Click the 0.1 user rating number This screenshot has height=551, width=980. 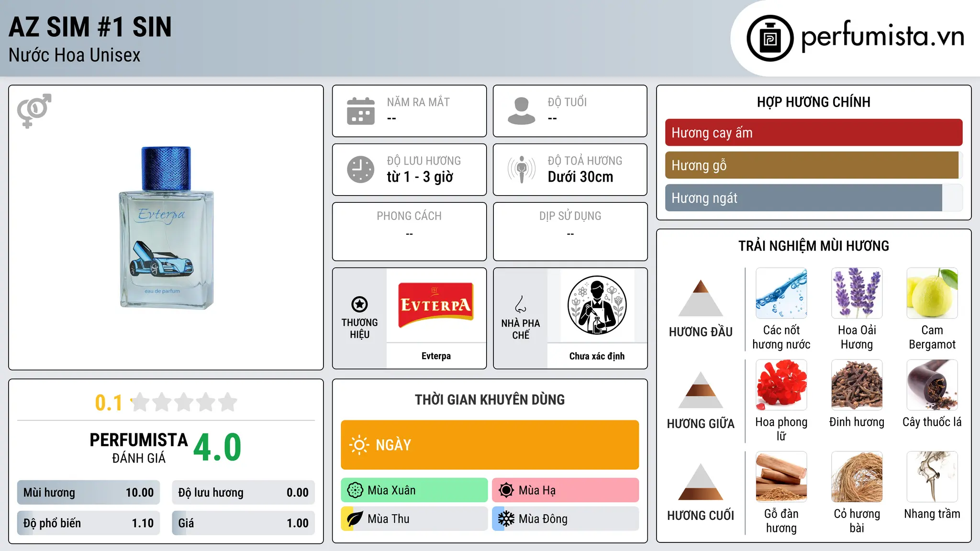pos(109,403)
